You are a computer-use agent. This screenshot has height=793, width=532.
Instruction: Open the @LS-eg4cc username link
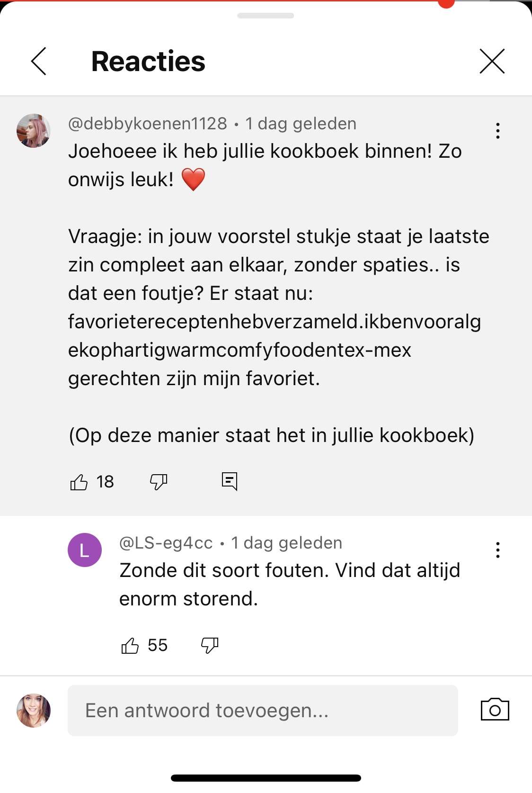pyautogui.click(x=166, y=543)
